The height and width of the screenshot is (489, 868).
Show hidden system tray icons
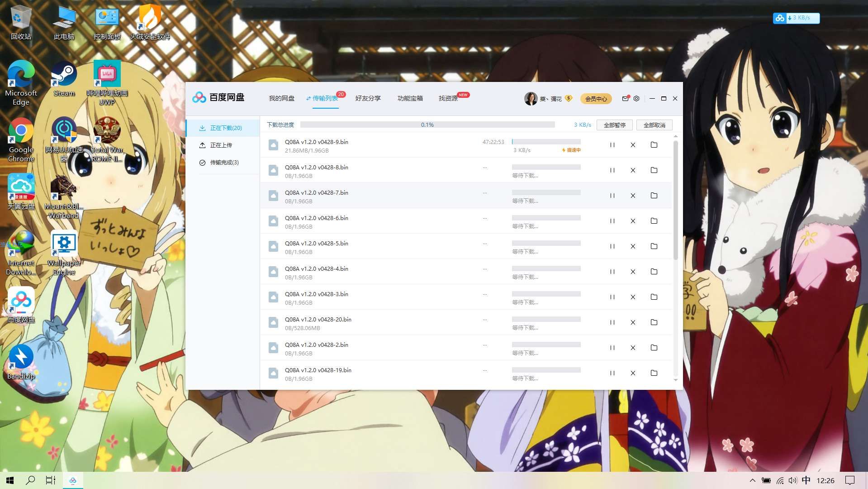[752, 480]
